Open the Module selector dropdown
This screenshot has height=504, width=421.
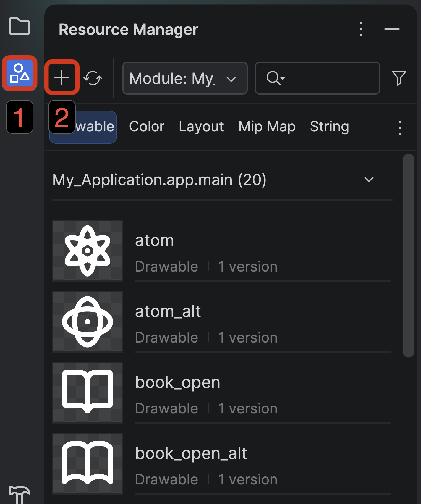pyautogui.click(x=185, y=78)
